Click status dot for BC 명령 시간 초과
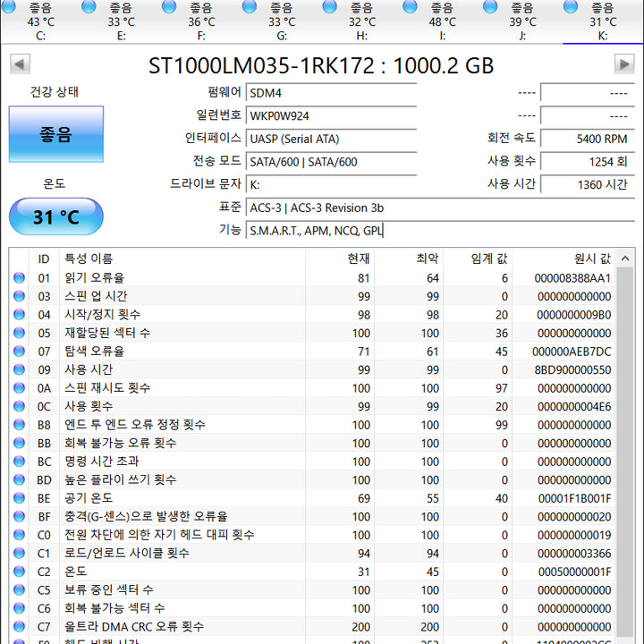644x644 pixels. pos(19,462)
